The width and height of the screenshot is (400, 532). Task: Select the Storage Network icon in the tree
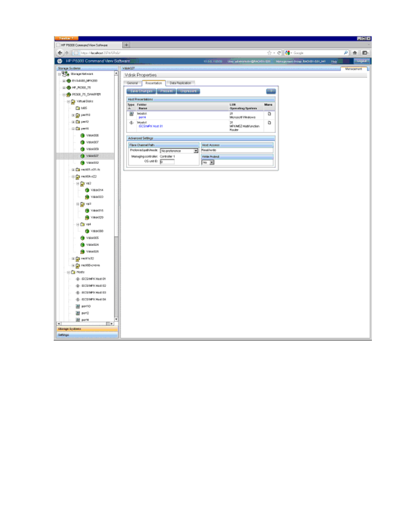coord(65,74)
